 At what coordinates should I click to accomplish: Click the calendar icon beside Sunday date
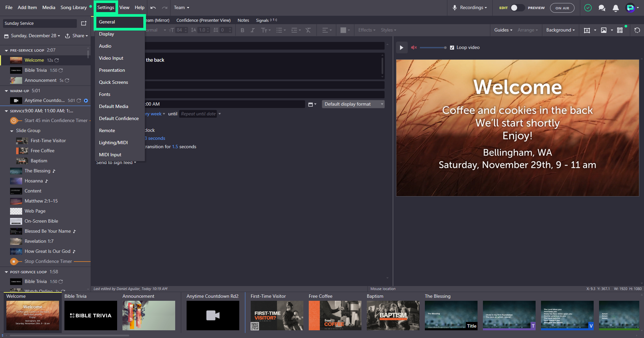point(6,36)
